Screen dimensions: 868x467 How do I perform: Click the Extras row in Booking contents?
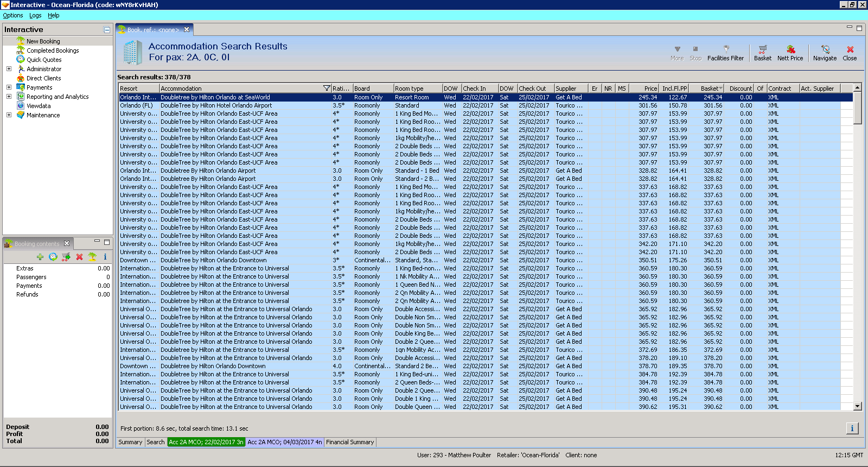click(58, 268)
